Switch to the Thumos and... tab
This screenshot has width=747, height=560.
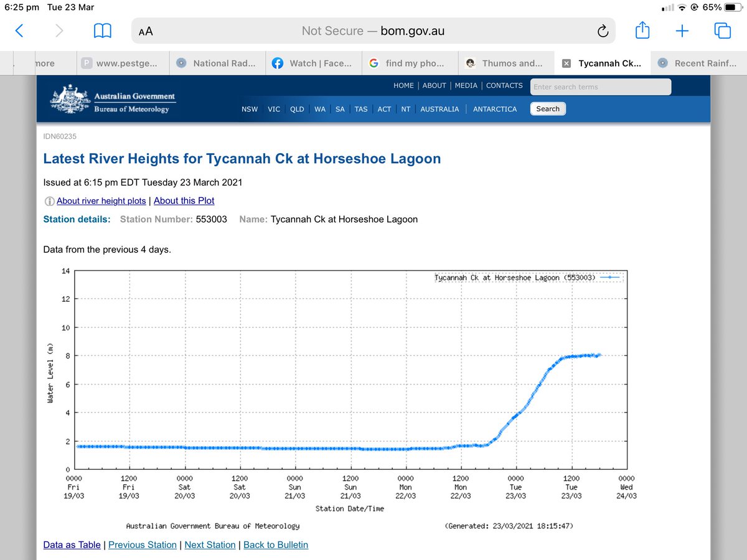[x=507, y=63]
